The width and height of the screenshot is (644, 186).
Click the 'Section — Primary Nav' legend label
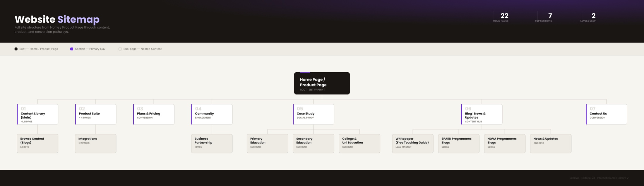[x=90, y=49]
